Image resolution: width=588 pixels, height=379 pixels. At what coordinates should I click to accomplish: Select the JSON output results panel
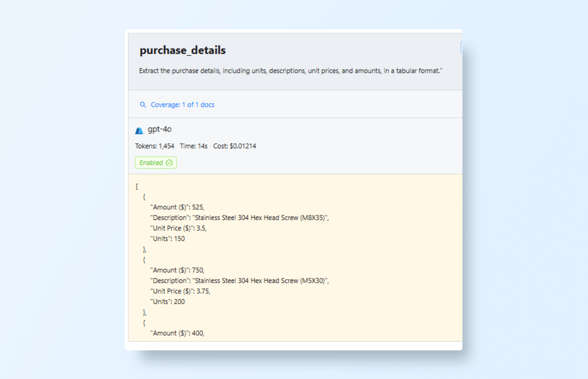295,256
